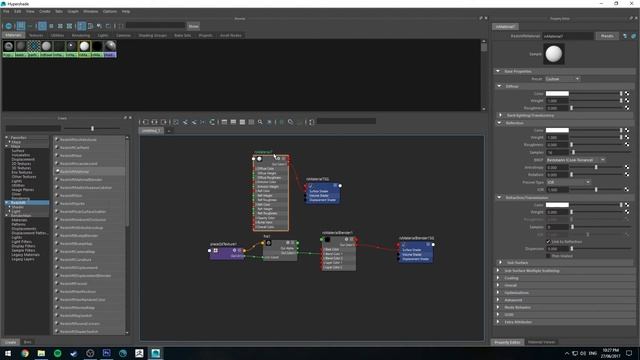
Task: Switch to Material Viewer tab at bottom right
Action: [541, 342]
